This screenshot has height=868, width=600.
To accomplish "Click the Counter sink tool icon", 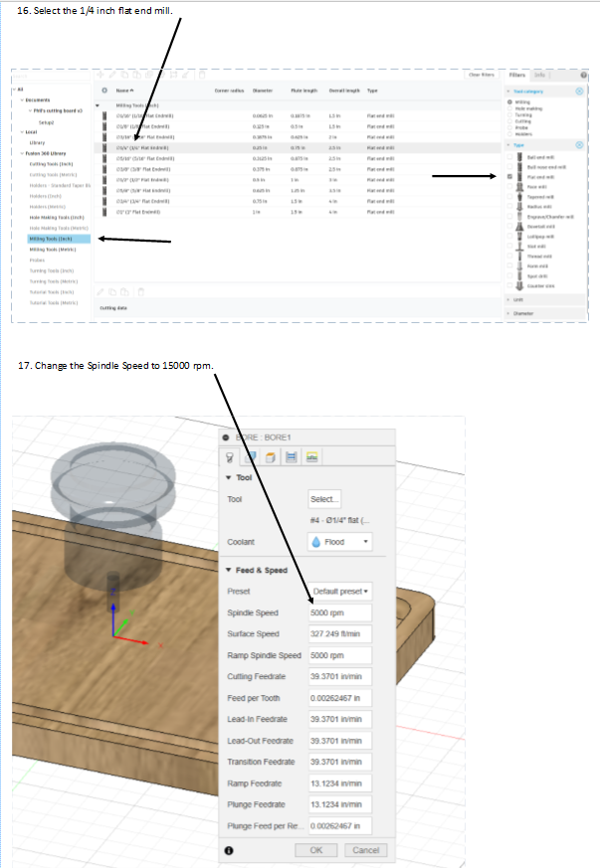I will pyautogui.click(x=519, y=285).
